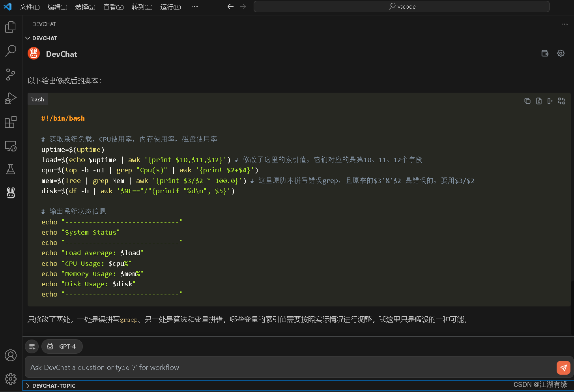Click the disk=$(df -h line

[x=138, y=191]
